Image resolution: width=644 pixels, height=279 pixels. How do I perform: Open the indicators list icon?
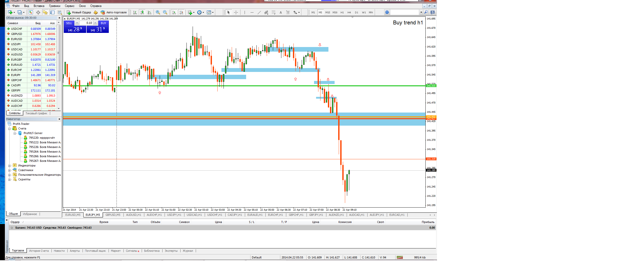click(x=190, y=12)
